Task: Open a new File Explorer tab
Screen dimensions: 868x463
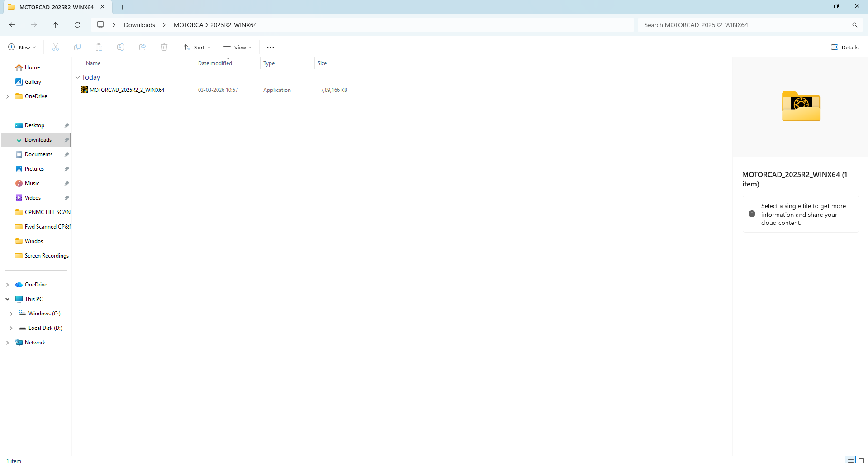Action: coord(122,7)
